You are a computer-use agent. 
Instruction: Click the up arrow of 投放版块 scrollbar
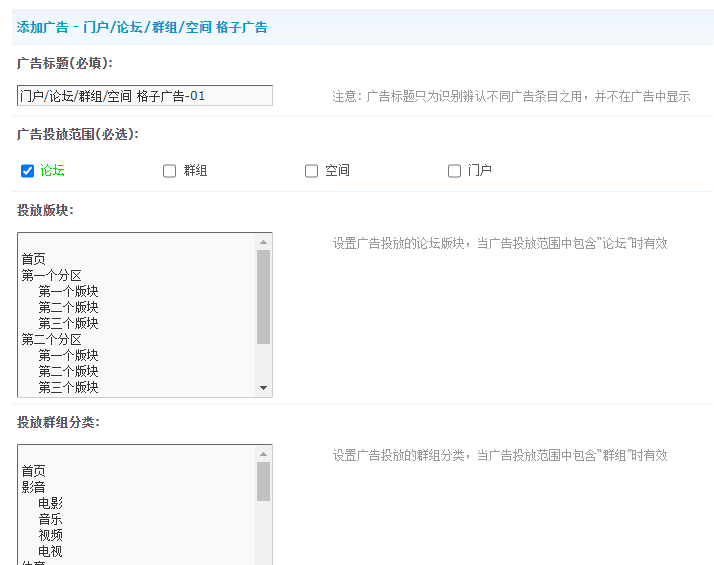point(263,242)
